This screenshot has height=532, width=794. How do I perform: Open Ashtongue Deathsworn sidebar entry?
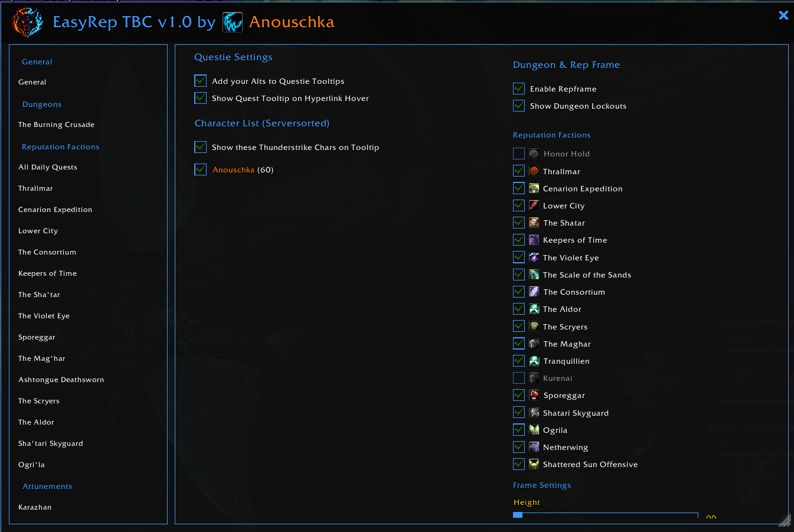(x=61, y=380)
